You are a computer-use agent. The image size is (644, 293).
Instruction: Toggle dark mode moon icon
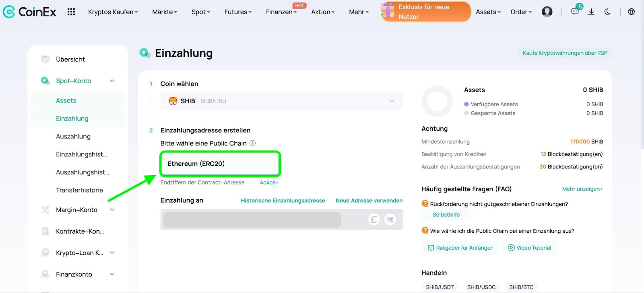[x=607, y=12]
